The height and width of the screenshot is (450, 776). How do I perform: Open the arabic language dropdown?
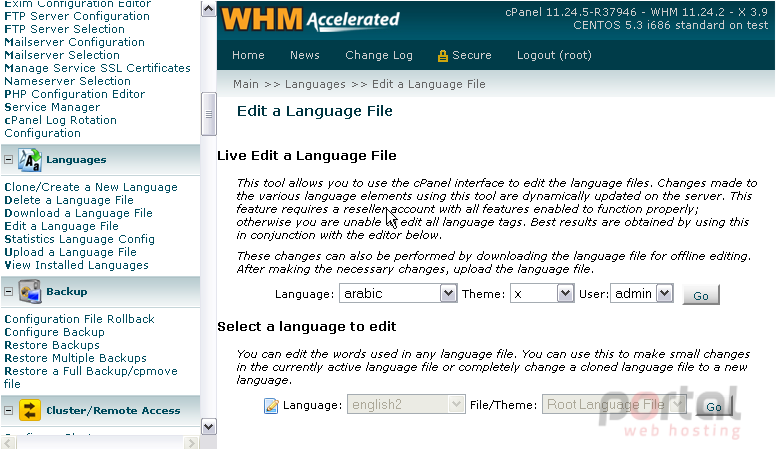(x=398, y=294)
